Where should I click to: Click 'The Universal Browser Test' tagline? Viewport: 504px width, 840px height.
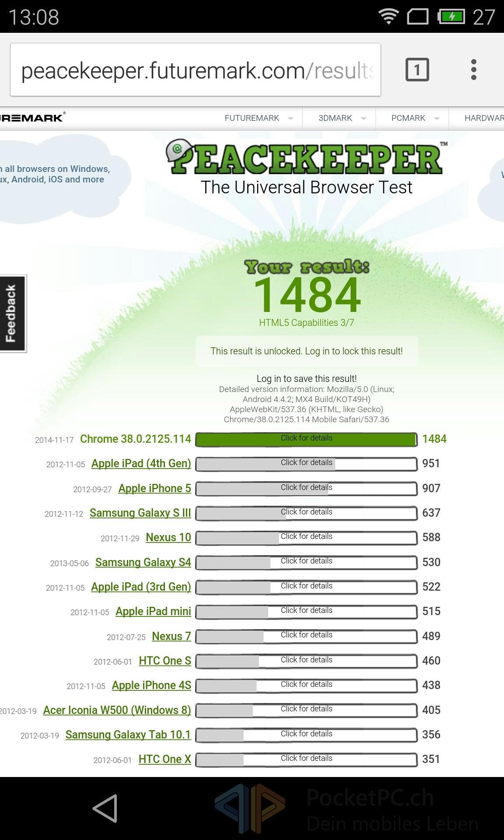[307, 187]
